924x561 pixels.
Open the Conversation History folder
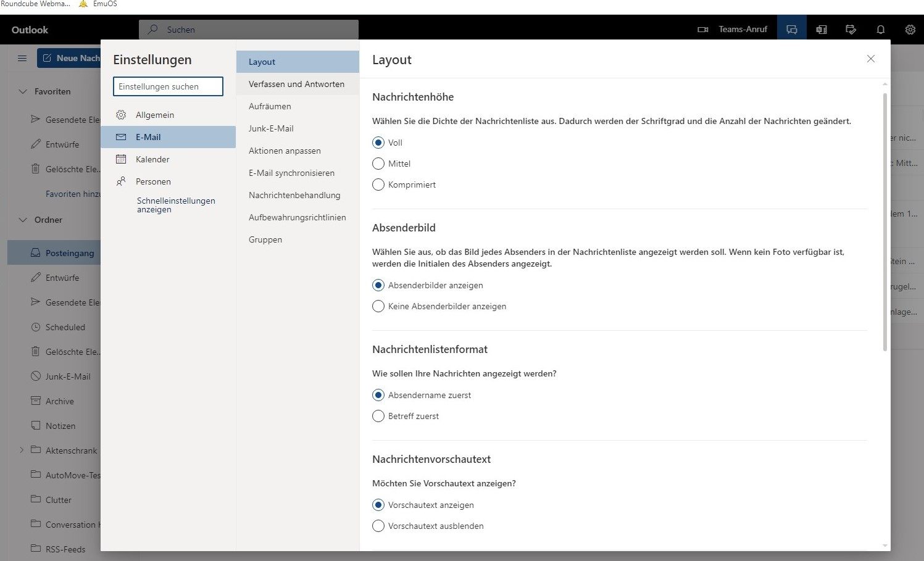[65, 525]
